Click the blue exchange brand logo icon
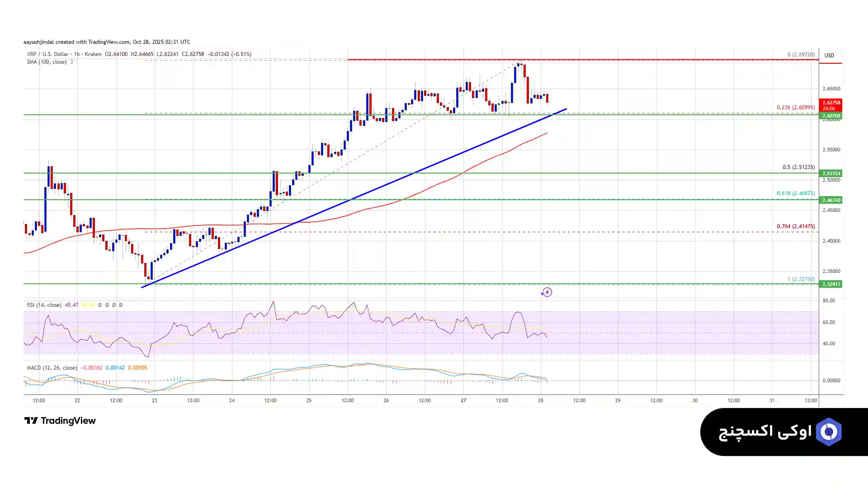868x488 pixels. coord(828,432)
